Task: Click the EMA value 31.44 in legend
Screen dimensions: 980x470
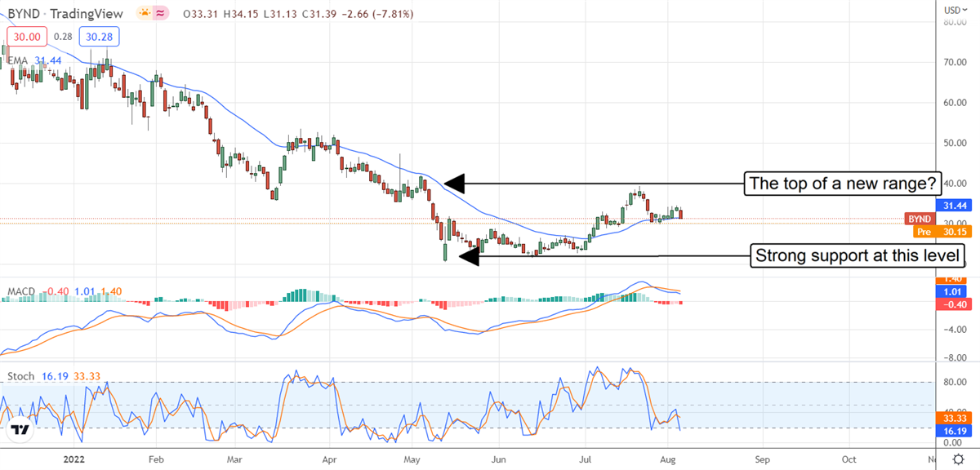Action: [49, 61]
